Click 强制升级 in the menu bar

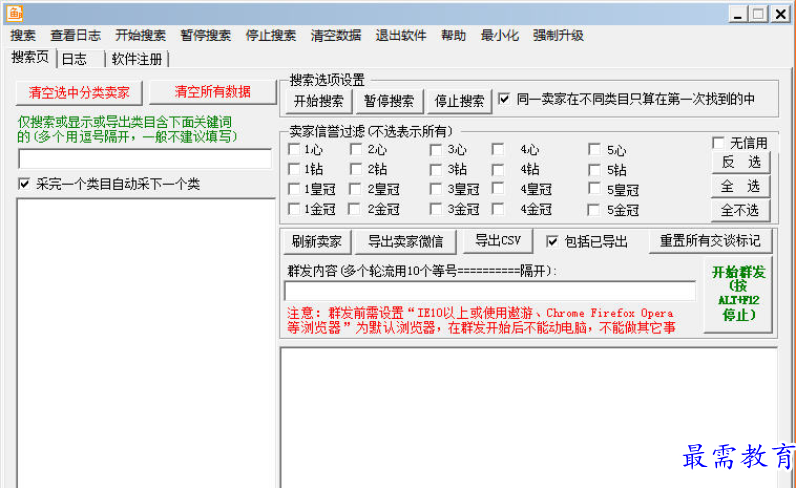click(x=558, y=35)
